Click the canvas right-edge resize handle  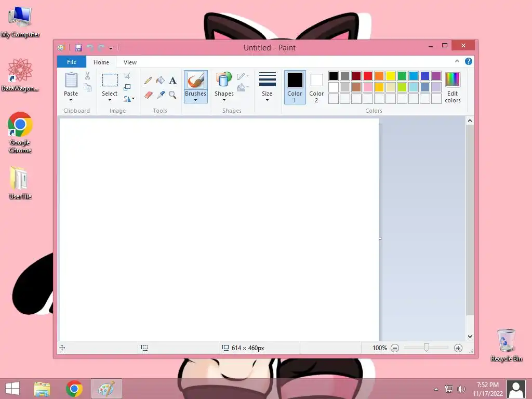point(380,238)
